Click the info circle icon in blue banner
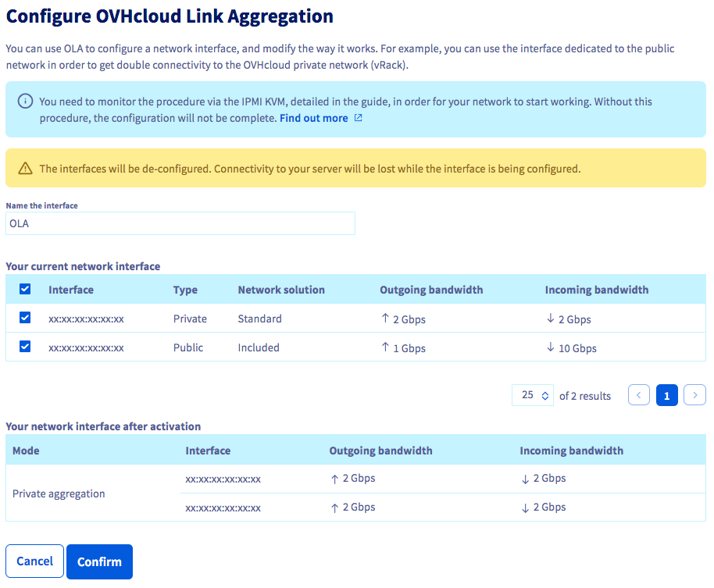Image resolution: width=714 pixels, height=588 pixels. [x=26, y=102]
